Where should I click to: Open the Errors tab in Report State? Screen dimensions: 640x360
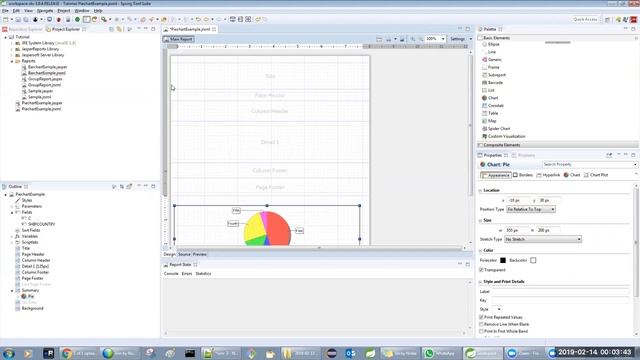187,274
